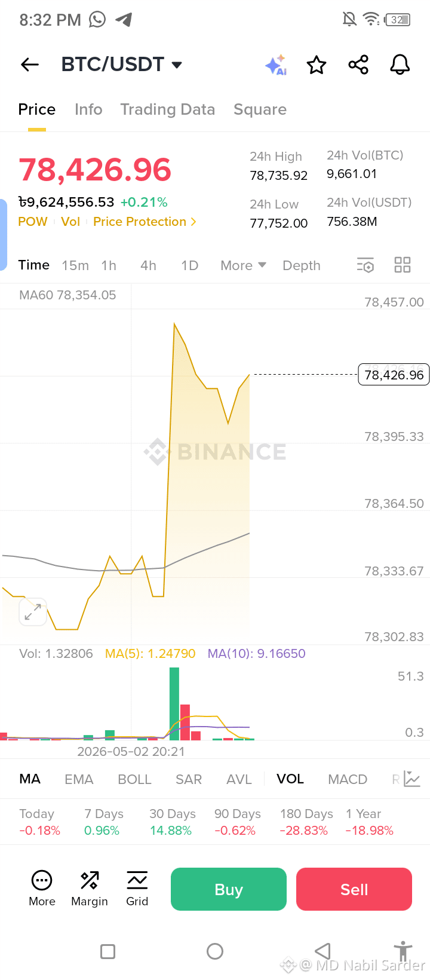Open chart settings icon beside Depth

[365, 265]
